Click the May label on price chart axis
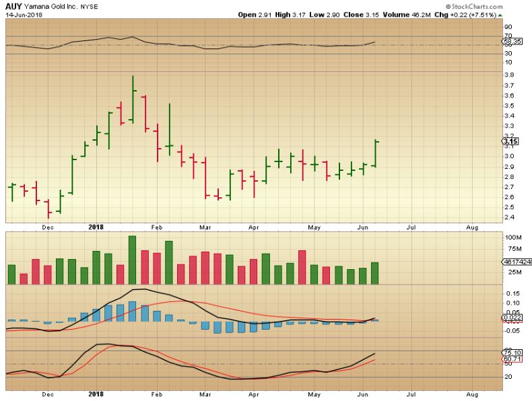The height and width of the screenshot is (401, 532). pos(314,227)
